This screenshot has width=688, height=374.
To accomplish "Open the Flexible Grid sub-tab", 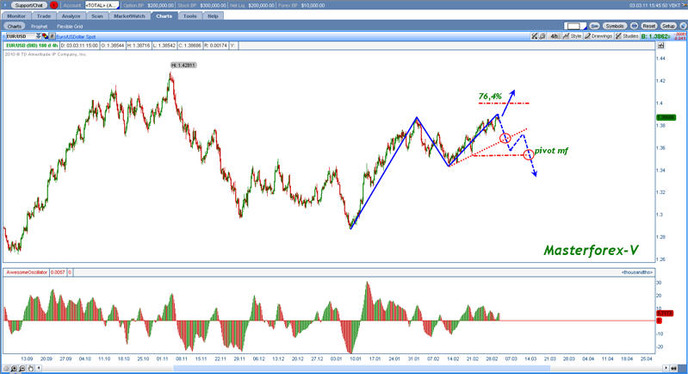I will (70, 26).
